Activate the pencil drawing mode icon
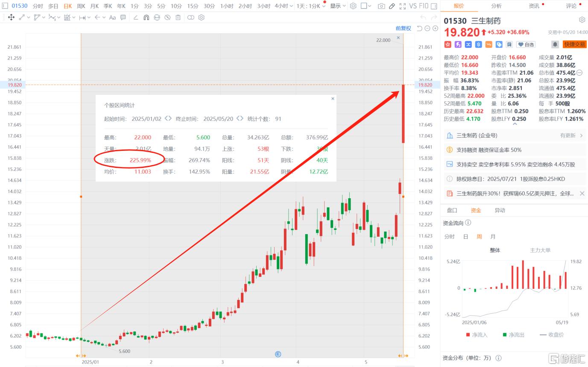Image resolution: width=588 pixels, height=367 pixels. pos(392,6)
